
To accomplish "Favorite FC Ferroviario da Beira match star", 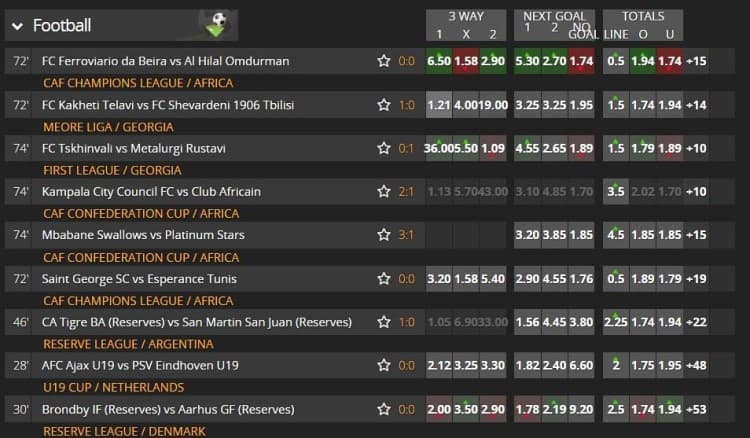I will [384, 61].
